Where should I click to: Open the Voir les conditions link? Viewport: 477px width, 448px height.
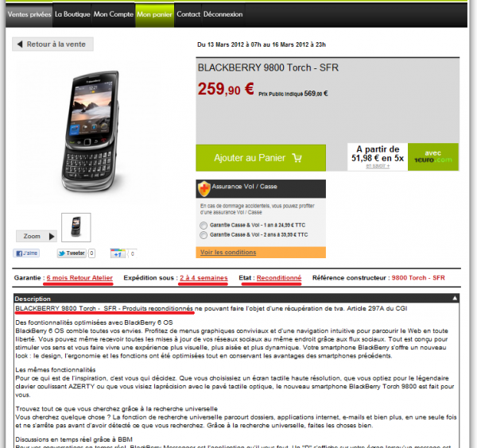click(228, 253)
